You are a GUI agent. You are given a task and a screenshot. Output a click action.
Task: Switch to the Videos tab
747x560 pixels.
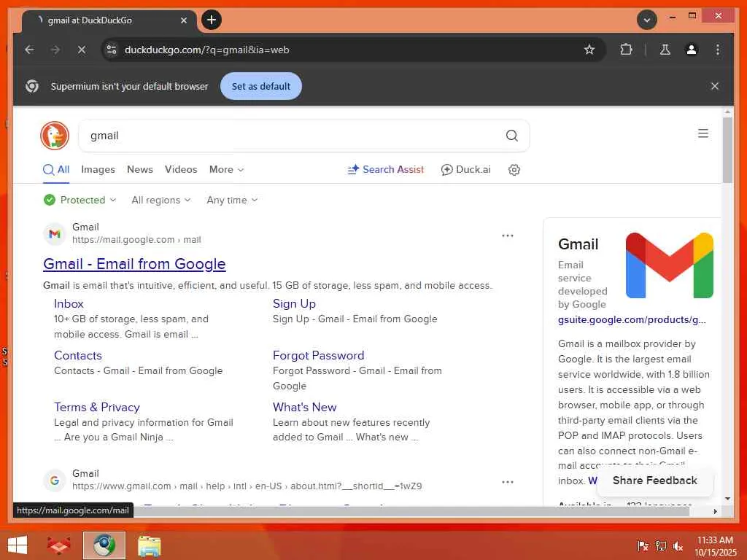point(181,169)
